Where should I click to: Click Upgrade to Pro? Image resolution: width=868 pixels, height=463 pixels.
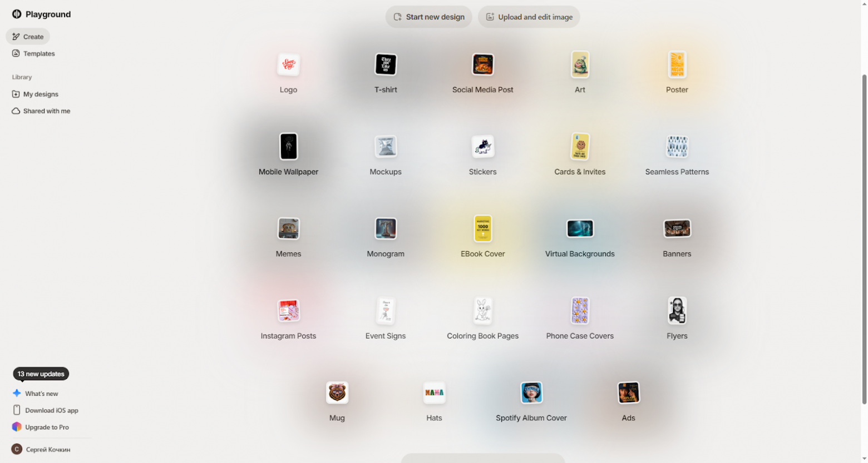(x=41, y=427)
